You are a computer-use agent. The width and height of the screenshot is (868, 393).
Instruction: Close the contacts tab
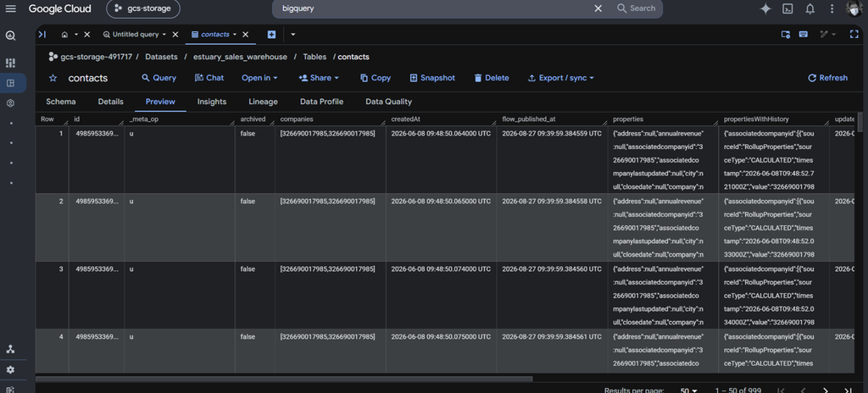[x=245, y=35]
